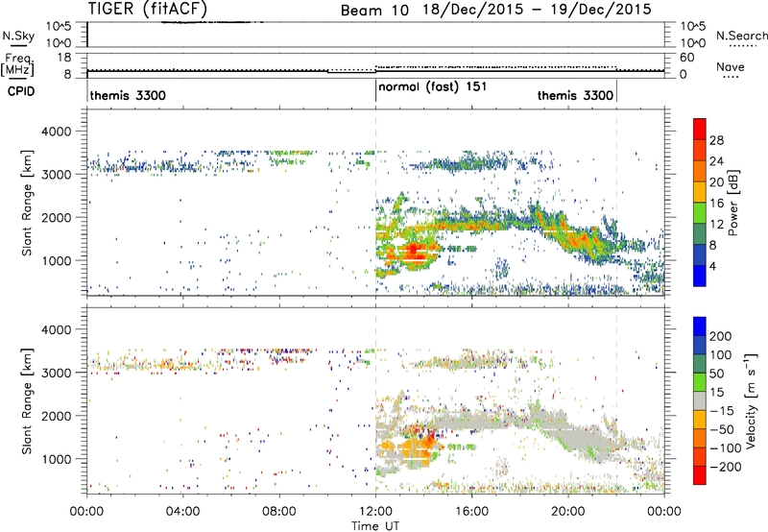Click the themis 3300 label next to CPID

click(x=128, y=95)
